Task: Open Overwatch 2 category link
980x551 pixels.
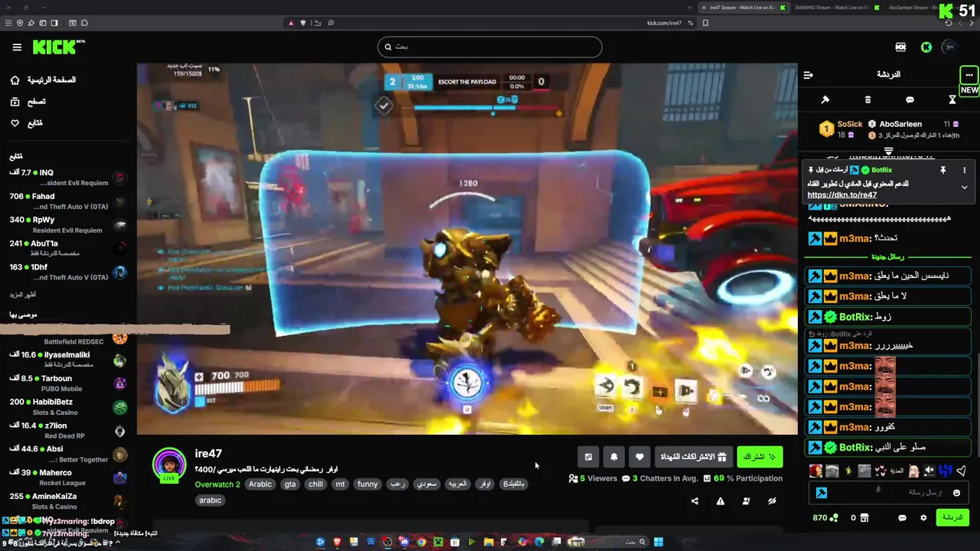Action: 217,484
